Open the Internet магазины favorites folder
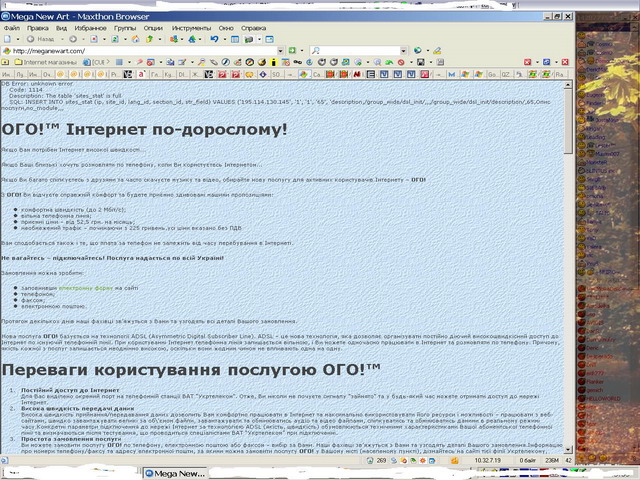The height and width of the screenshot is (480, 640). tap(46, 62)
